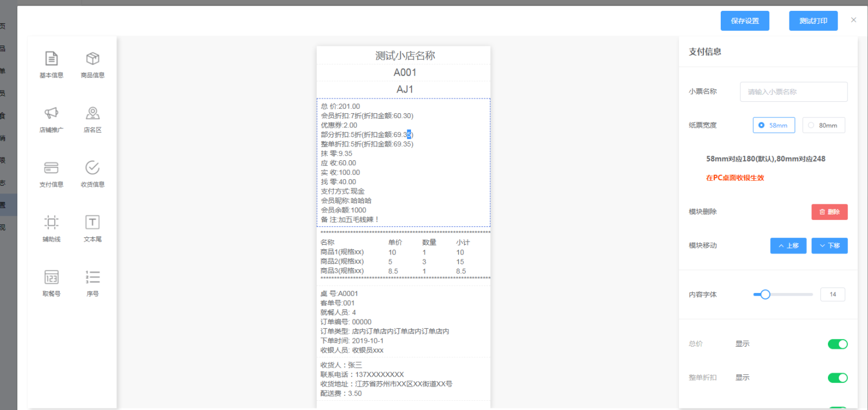Adjust the 内容字体 font size slider
Screen dimensions: 868x410
(x=783, y=295)
